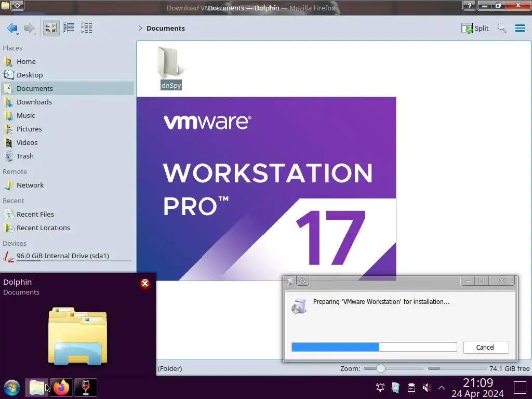Click the Internal Drive device icon

pos(8,257)
